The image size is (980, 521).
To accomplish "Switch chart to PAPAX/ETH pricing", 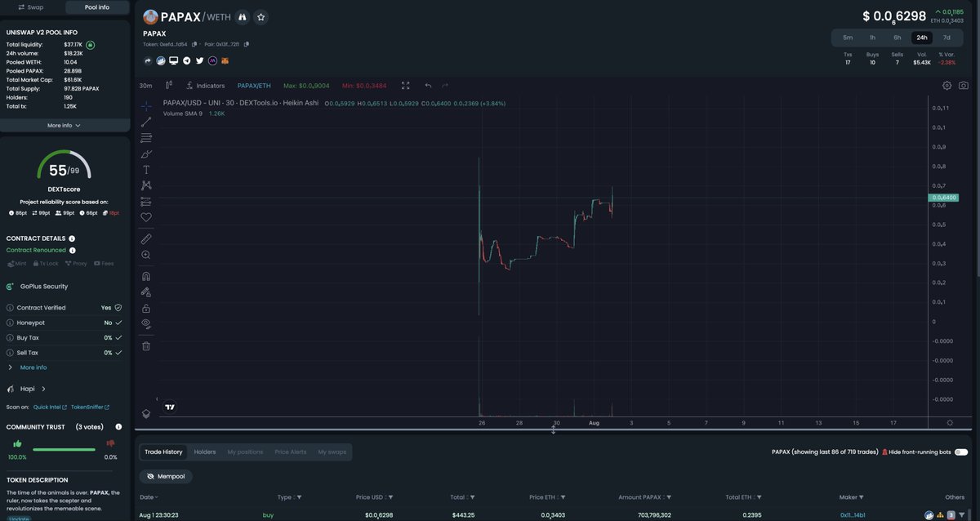I will (x=254, y=85).
